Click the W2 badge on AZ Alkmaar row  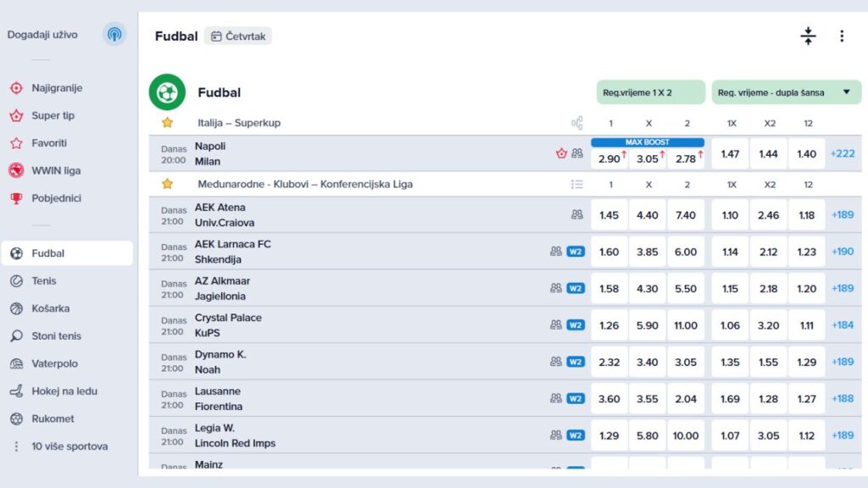[576, 288]
